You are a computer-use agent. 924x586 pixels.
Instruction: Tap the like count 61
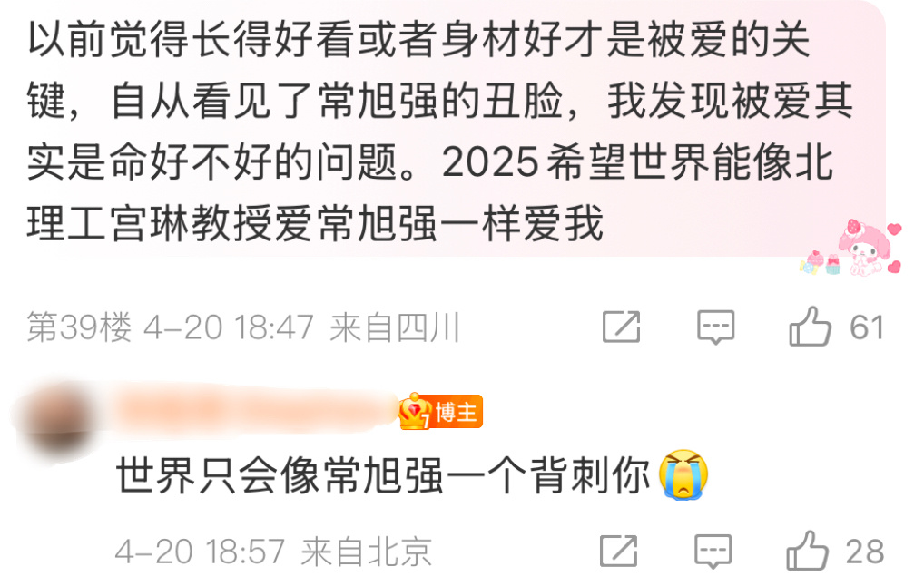[866, 327]
